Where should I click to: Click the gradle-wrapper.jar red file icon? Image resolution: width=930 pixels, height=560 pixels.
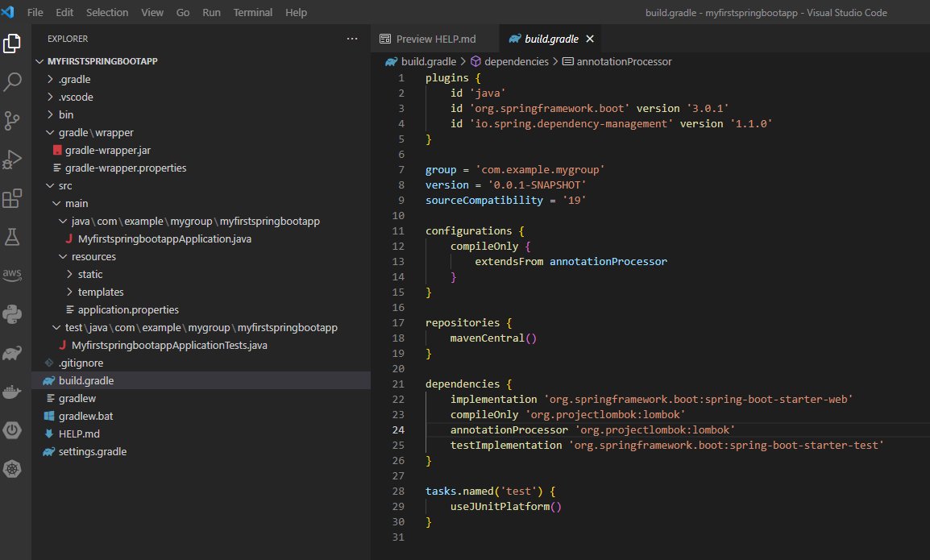[x=57, y=150]
